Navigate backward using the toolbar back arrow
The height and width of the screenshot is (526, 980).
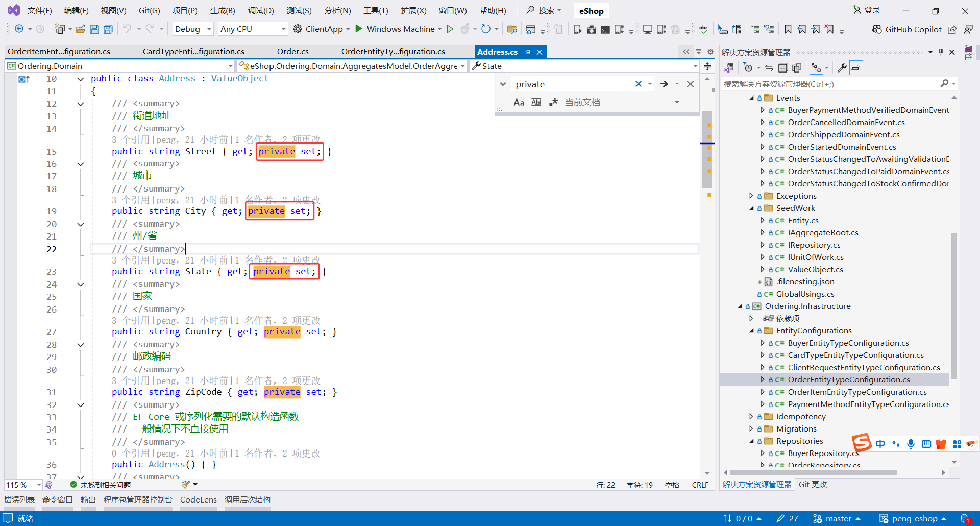(x=19, y=29)
